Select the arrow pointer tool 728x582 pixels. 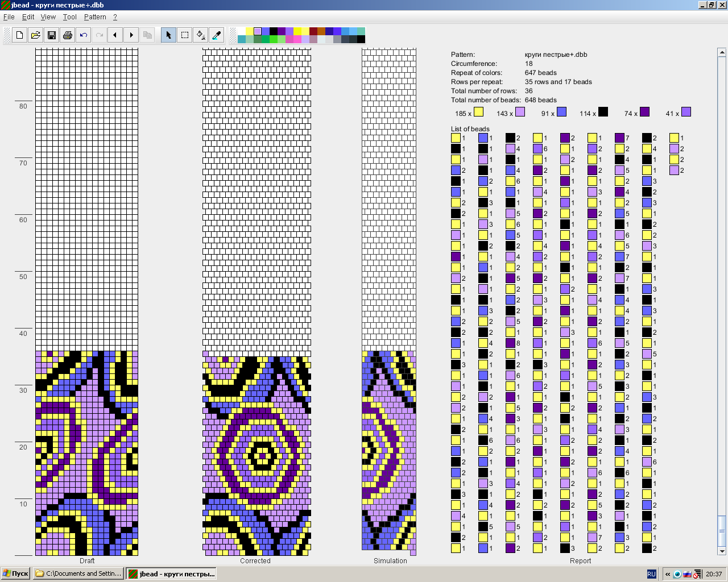tap(168, 35)
